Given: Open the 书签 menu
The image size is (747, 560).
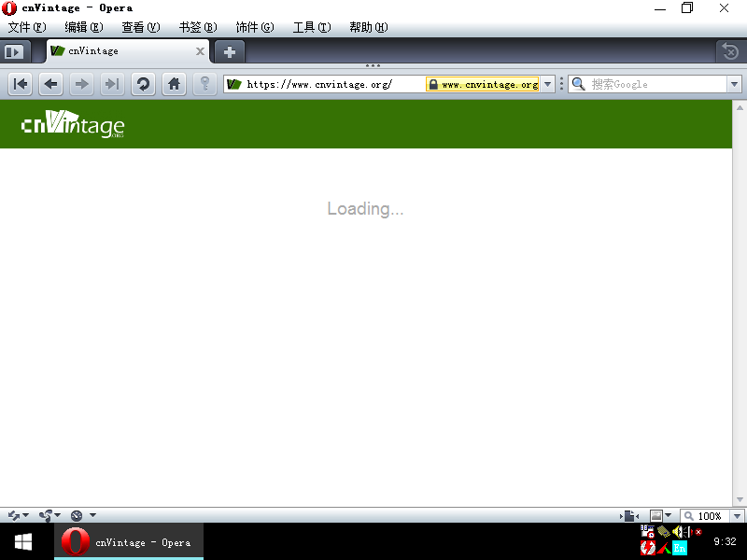Looking at the screenshot, I should [x=198, y=27].
